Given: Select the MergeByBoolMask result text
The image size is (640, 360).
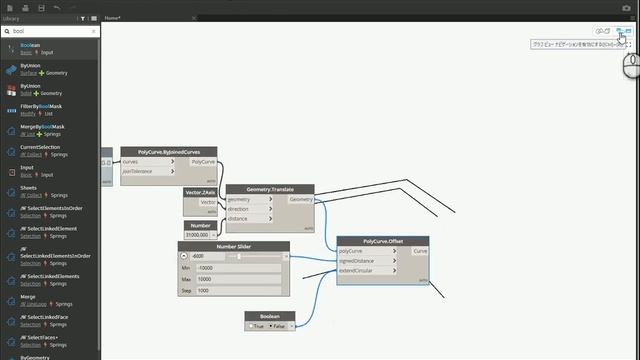Looking at the screenshot, I should [42, 127].
